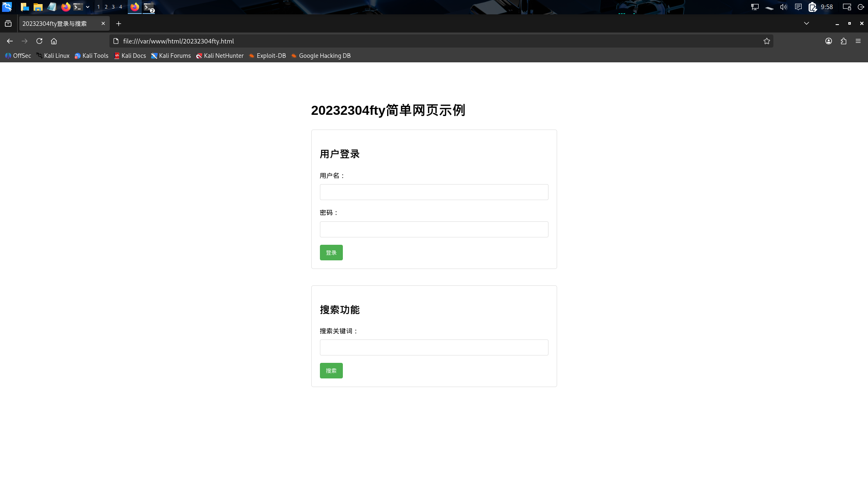Reload the current page
The height and width of the screenshot is (492, 868).
click(39, 41)
